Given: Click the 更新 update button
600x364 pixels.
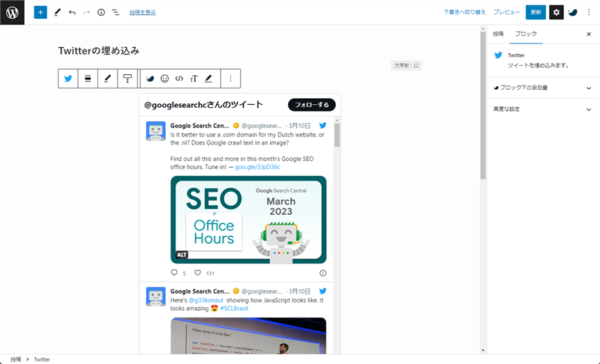Looking at the screenshot, I should [x=535, y=12].
